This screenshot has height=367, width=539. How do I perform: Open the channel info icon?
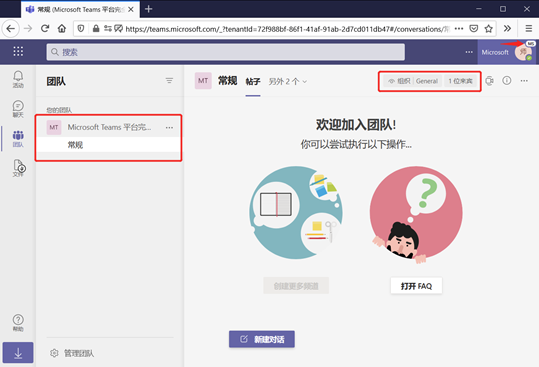pyautogui.click(x=507, y=80)
